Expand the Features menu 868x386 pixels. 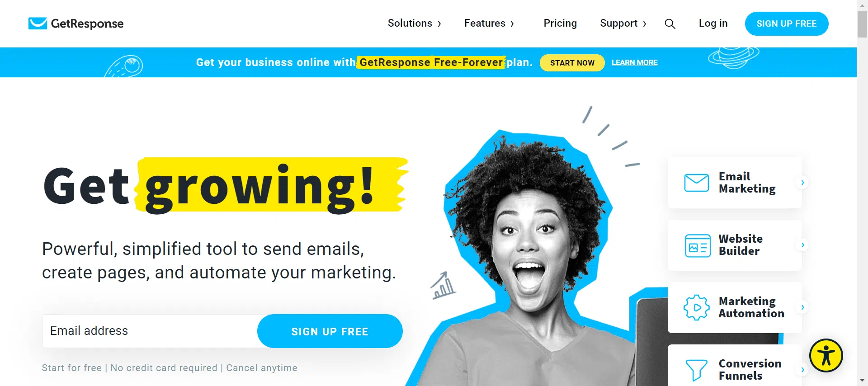tap(489, 24)
